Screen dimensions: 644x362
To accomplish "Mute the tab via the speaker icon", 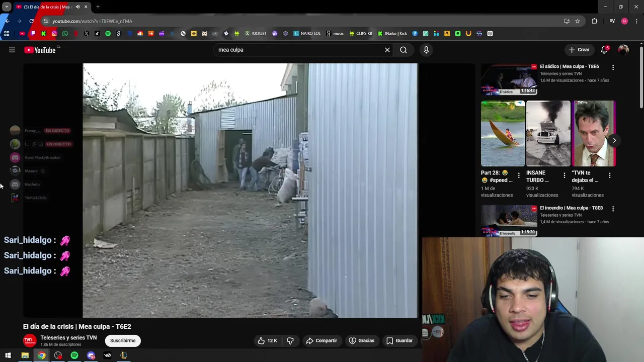I will (x=77, y=7).
